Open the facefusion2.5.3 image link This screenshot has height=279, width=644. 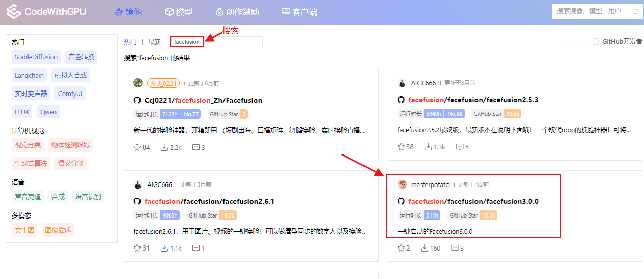(473, 100)
